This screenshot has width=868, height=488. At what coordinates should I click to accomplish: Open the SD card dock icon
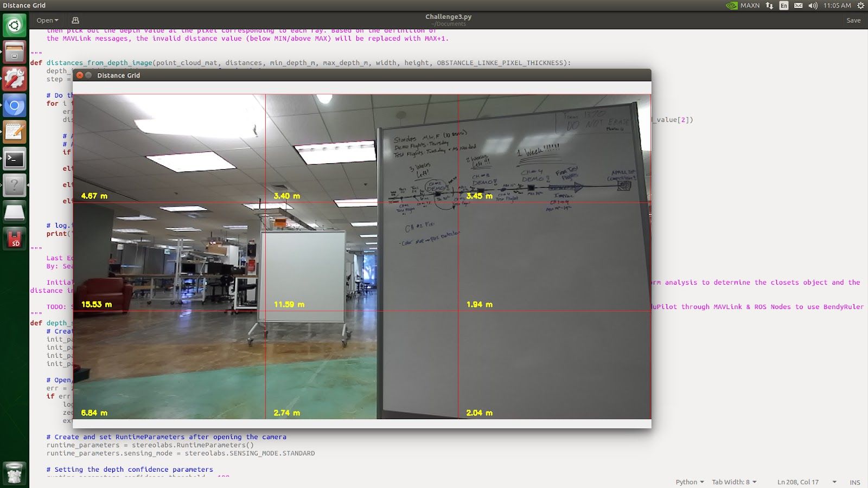pyautogui.click(x=15, y=239)
